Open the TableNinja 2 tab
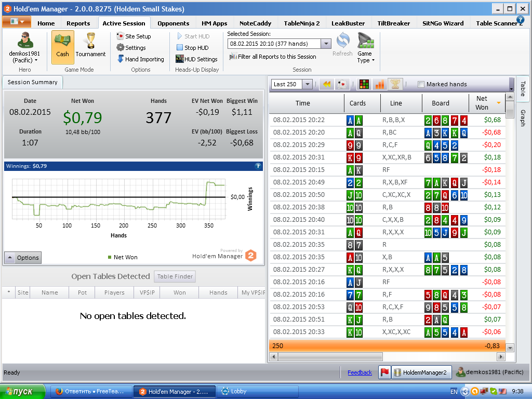The height and width of the screenshot is (399, 532). (302, 23)
